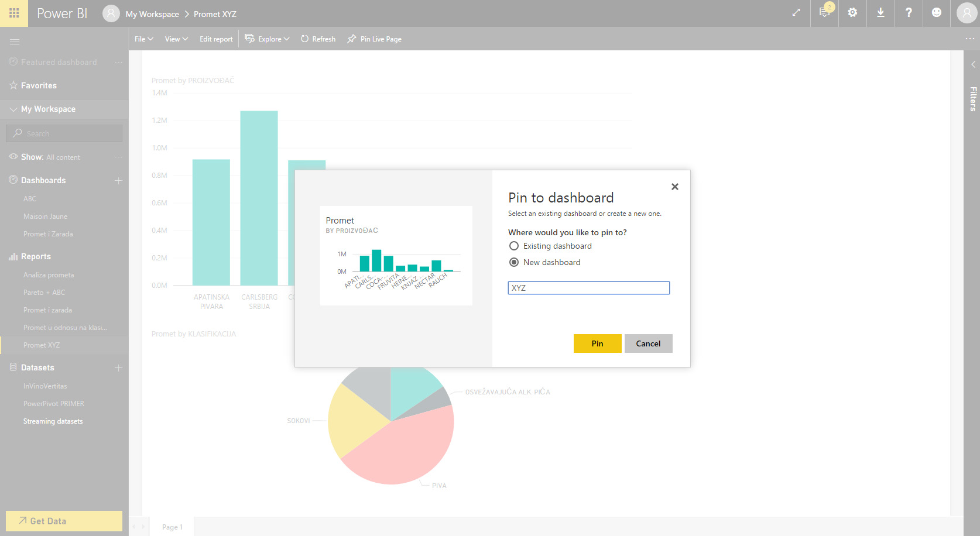Open the notifications icon in header

pyautogui.click(x=824, y=13)
